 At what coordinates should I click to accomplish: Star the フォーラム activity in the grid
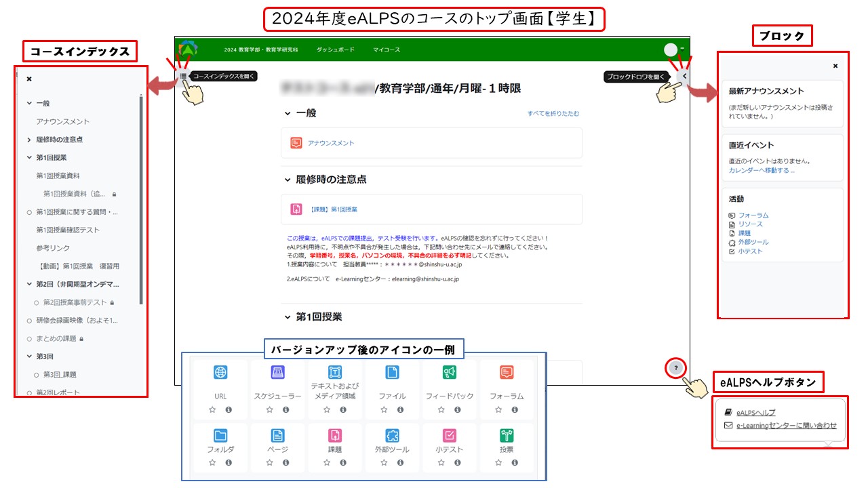[x=498, y=410]
